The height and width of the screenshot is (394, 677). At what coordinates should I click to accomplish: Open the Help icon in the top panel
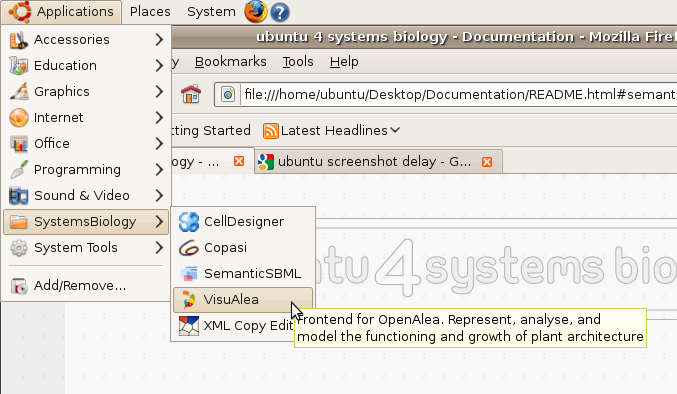tap(280, 12)
